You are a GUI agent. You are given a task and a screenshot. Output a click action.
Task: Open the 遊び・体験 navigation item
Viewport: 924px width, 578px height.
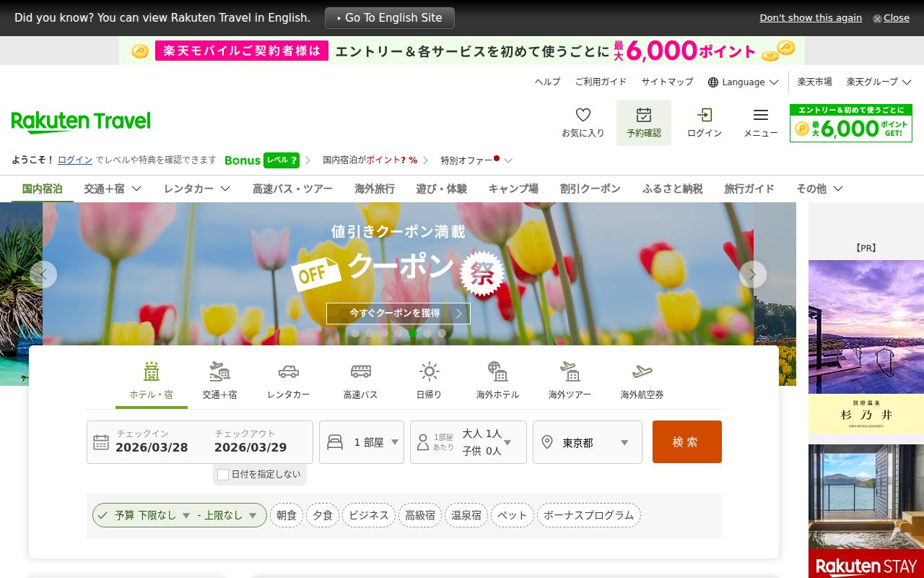coord(442,189)
